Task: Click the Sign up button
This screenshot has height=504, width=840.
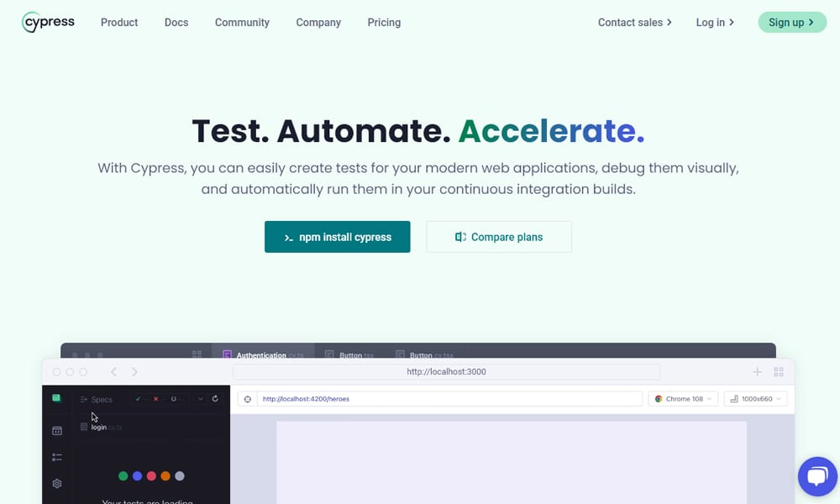Action: 791,23
